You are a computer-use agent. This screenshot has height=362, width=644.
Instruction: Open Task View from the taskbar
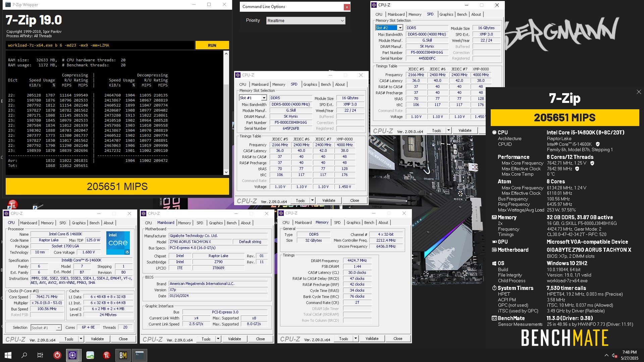[40, 355]
